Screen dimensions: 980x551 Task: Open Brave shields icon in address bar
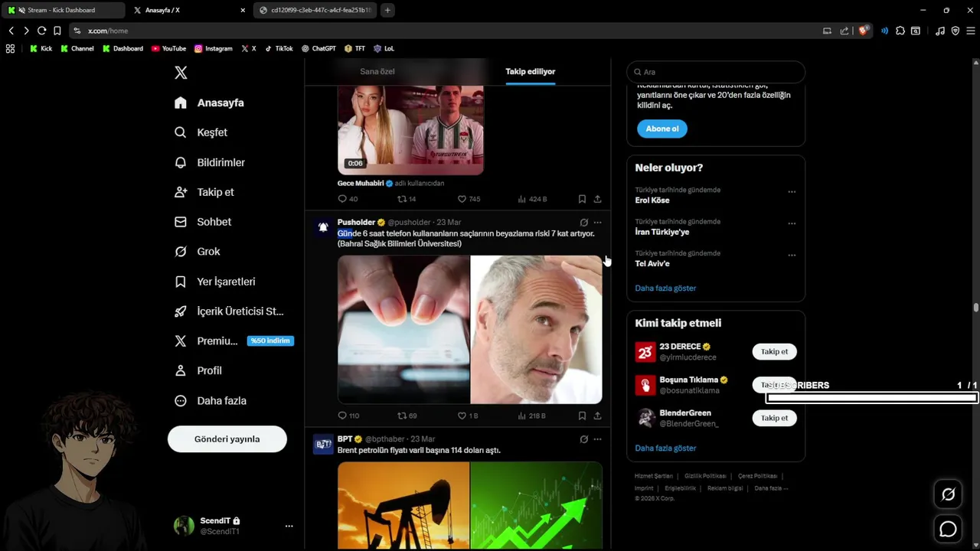864,31
